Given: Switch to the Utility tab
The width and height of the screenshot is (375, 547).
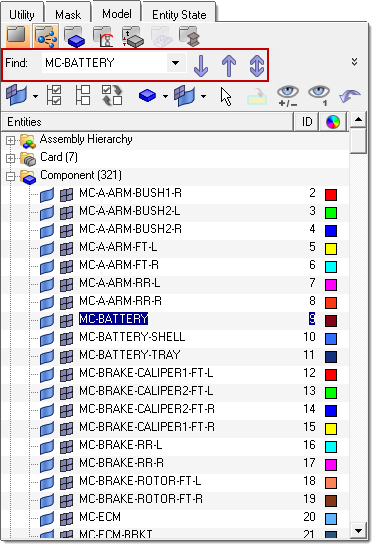Looking at the screenshot, I should (22, 14).
